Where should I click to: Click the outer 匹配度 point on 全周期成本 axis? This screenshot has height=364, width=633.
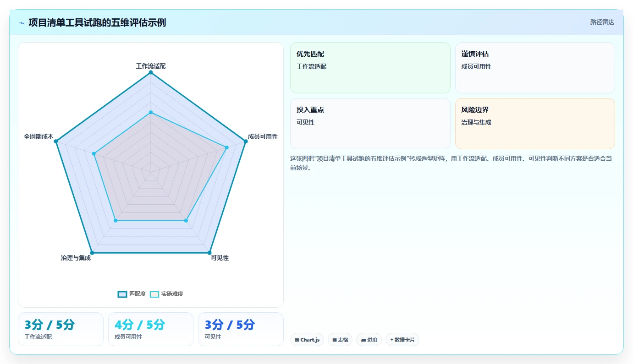tap(55, 141)
